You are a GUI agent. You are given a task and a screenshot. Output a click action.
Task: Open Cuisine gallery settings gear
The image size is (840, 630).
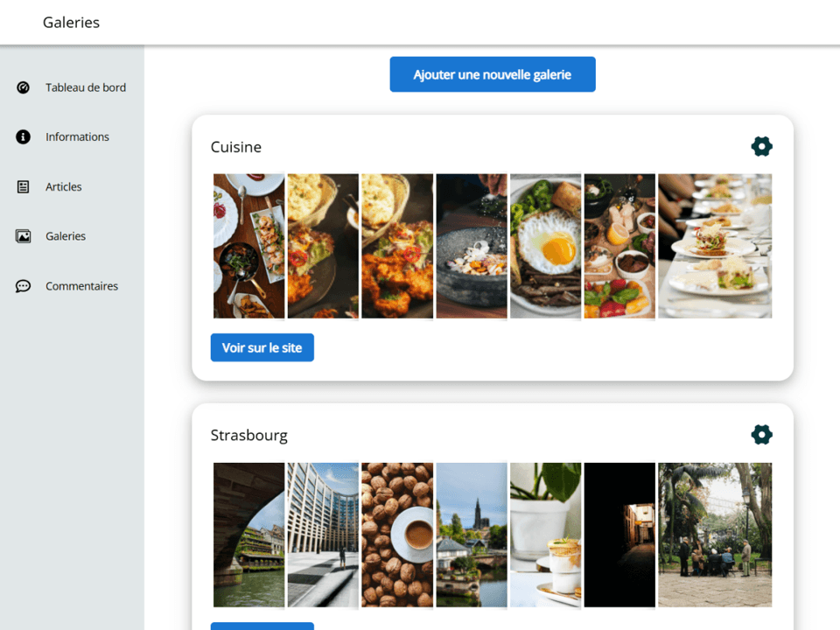pyautogui.click(x=761, y=146)
